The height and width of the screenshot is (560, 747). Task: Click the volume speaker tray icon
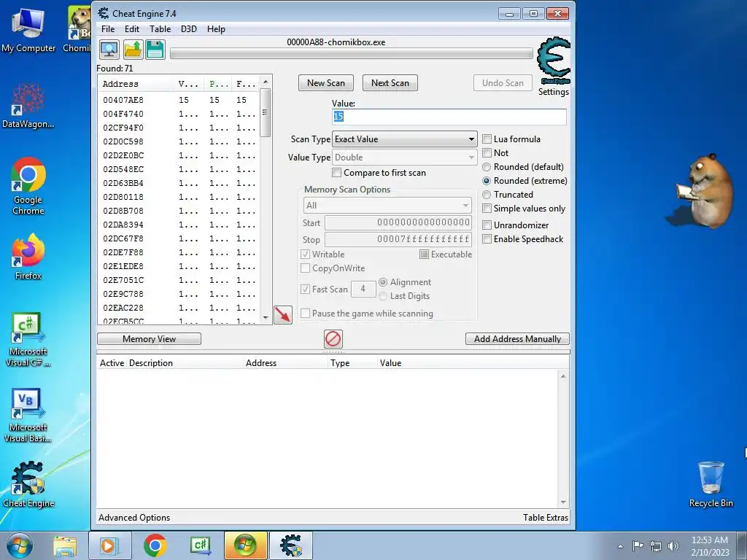(x=673, y=546)
